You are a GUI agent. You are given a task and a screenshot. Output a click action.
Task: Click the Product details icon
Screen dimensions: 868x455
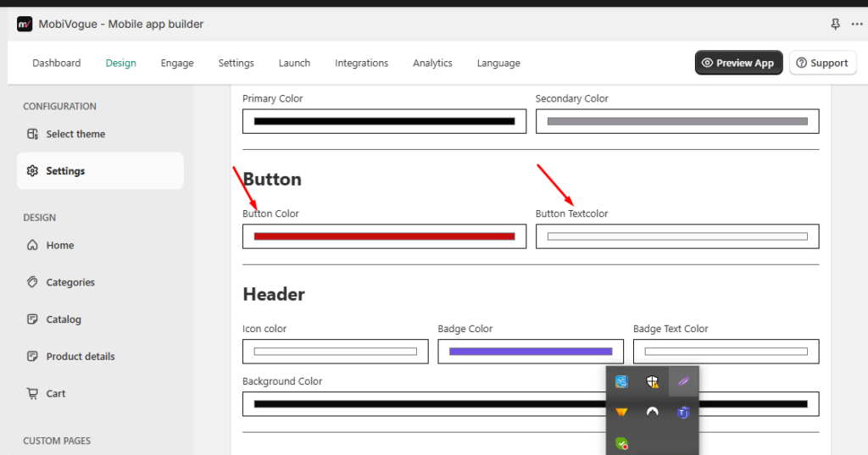point(33,356)
